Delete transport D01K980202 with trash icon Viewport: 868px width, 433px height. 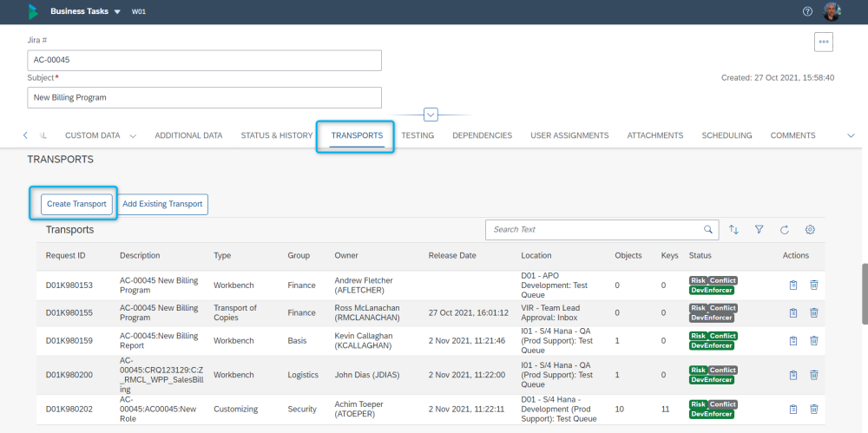pos(814,409)
